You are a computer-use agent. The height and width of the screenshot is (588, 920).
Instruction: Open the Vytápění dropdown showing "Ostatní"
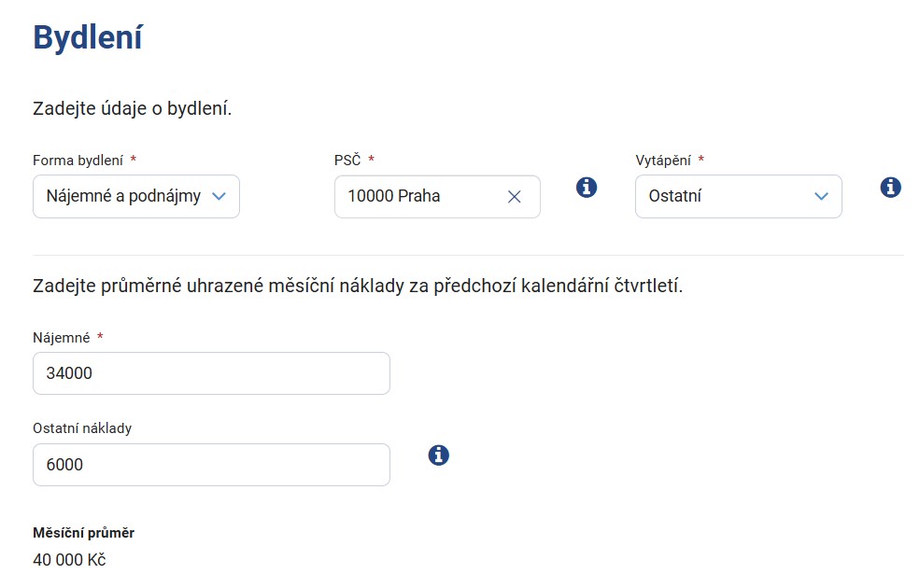point(738,196)
